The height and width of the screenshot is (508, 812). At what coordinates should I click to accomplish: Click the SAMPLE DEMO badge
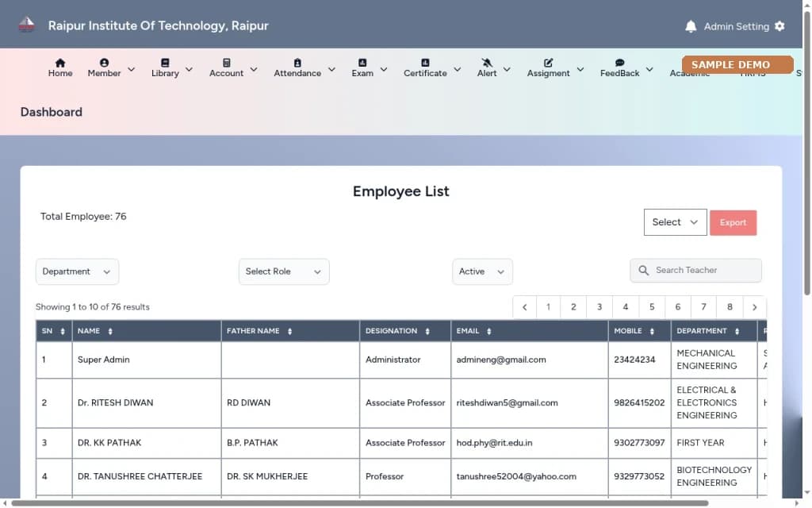click(x=737, y=65)
